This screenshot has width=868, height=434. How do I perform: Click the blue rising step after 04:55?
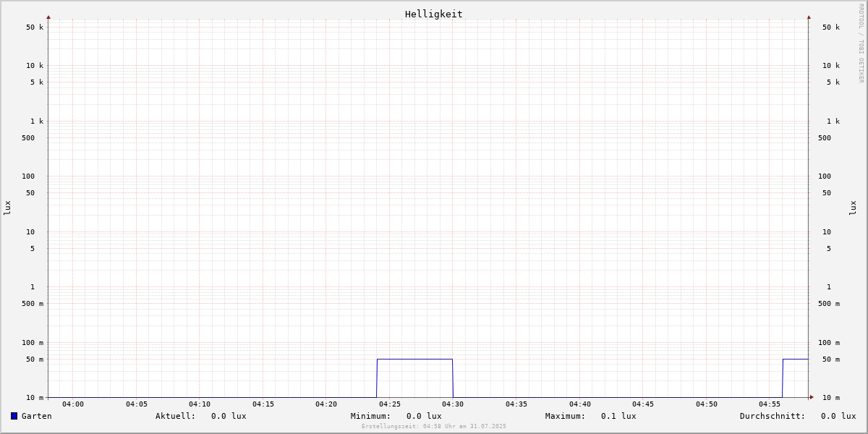[x=783, y=378]
